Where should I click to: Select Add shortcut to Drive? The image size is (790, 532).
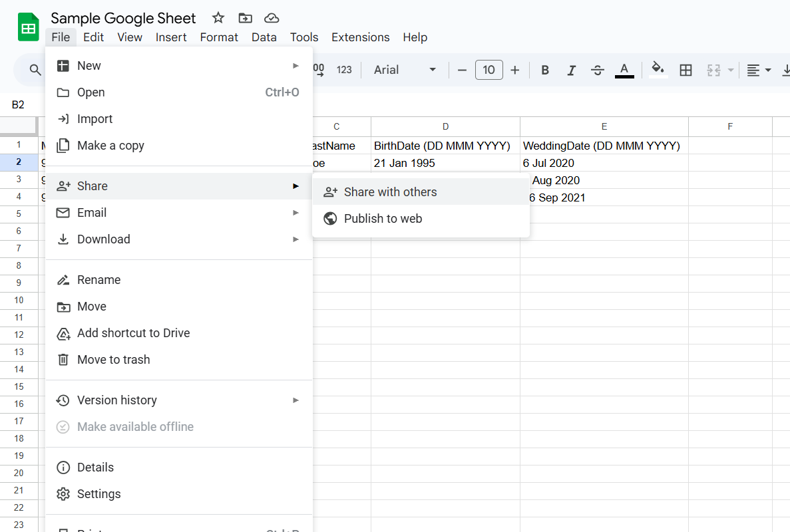[x=179, y=333]
